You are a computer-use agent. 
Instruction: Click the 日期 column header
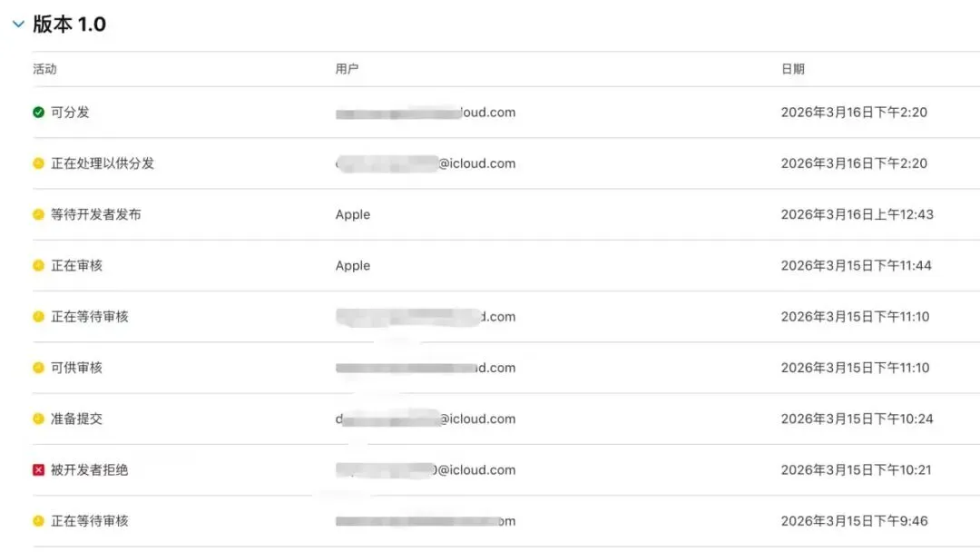(792, 69)
